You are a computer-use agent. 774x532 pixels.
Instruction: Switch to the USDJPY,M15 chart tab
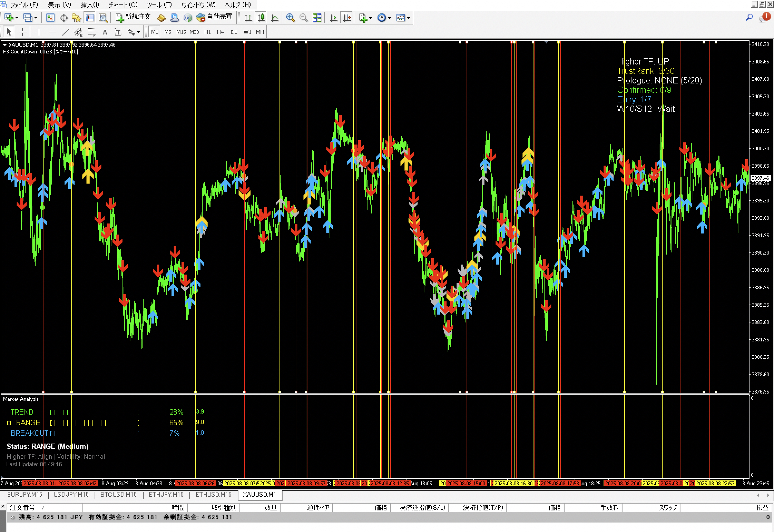pos(71,495)
